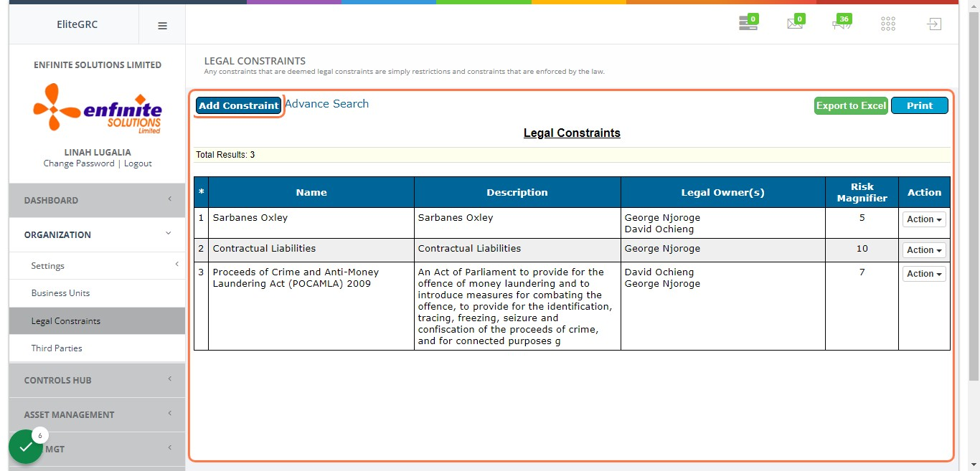Viewport: 980px width, 471px height.
Task: Click the green checkmark floating badge
Action: 26,447
